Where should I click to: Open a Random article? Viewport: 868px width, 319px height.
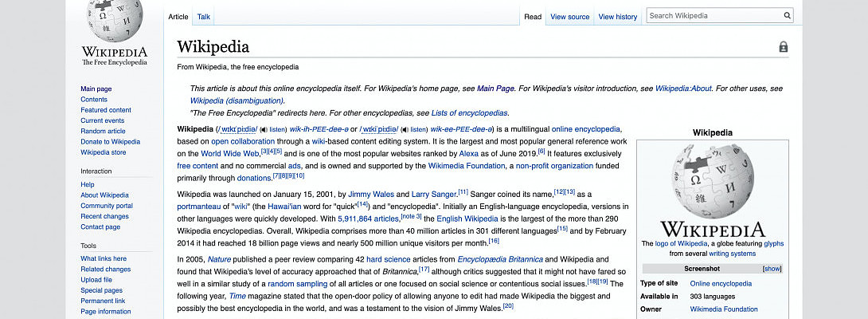click(x=103, y=131)
